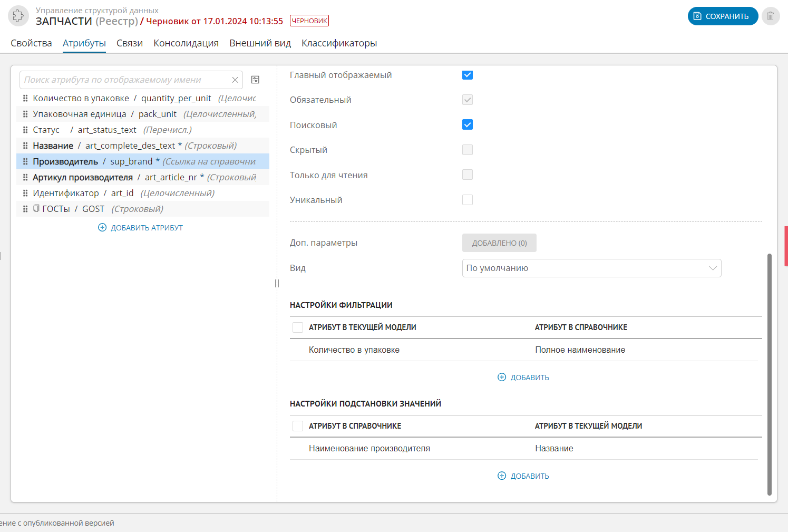The image size is (788, 532).
Task: Toggle Поисковый checkbox
Action: [x=468, y=124]
